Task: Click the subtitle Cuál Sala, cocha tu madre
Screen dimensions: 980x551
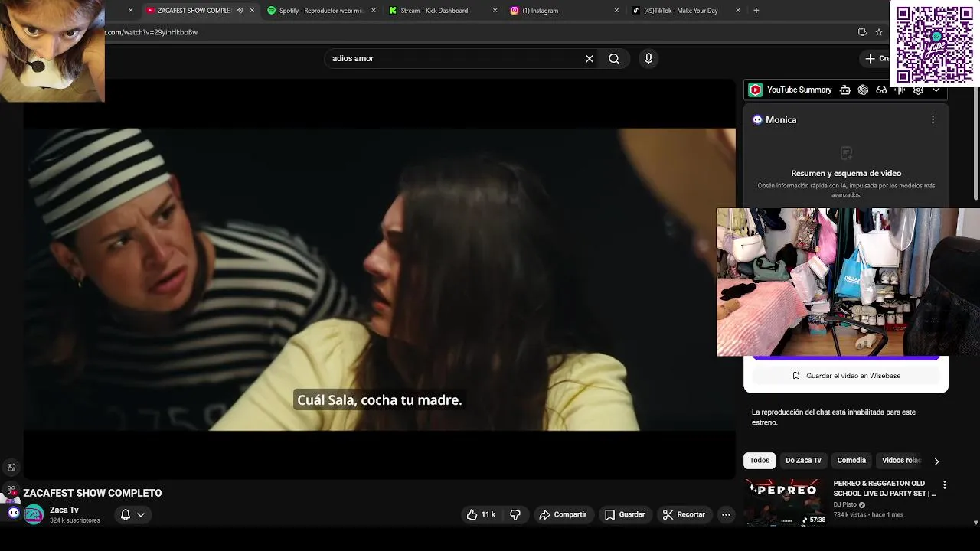Action: pyautogui.click(x=380, y=399)
